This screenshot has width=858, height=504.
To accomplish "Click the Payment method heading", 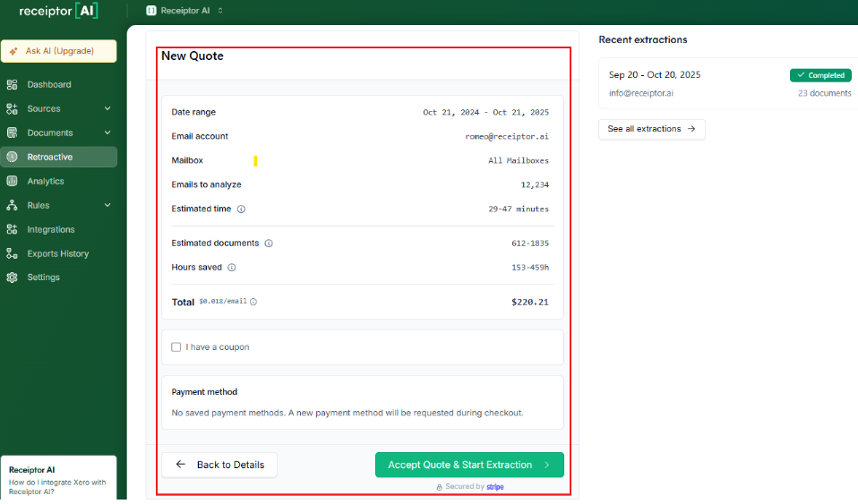I will [204, 392].
